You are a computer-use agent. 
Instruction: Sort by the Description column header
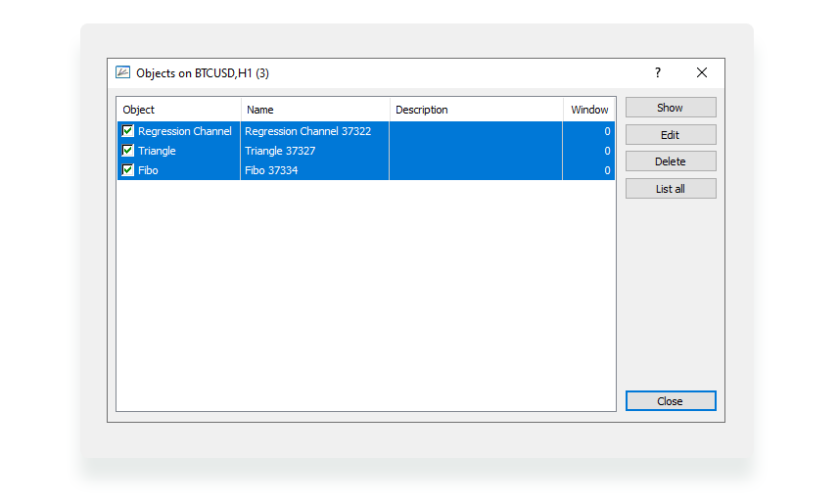click(x=476, y=110)
